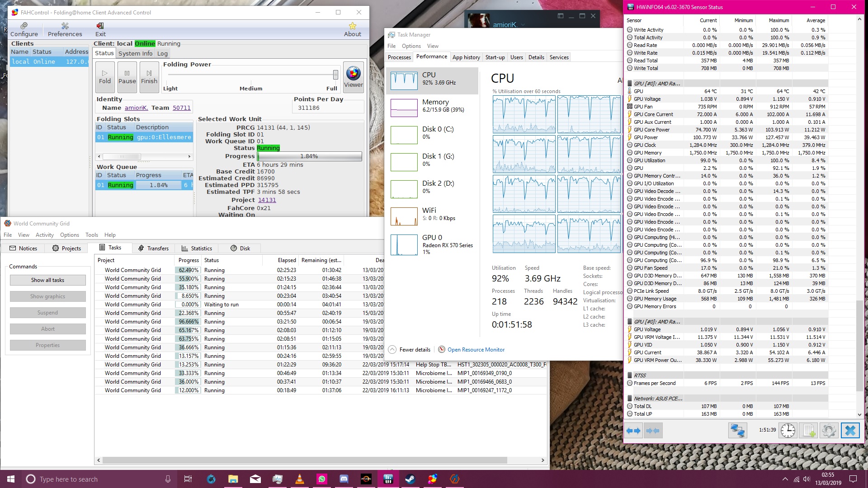Select WiFi in Task Manager sidebar

click(x=432, y=216)
